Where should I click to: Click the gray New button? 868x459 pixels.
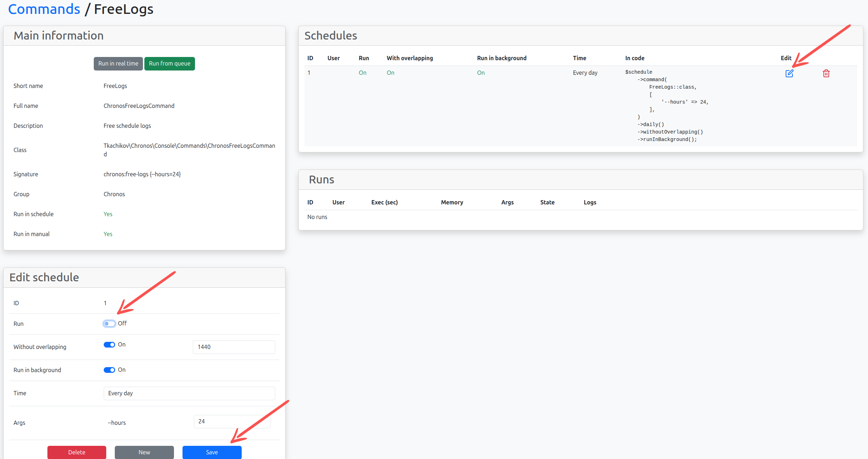[144, 452]
